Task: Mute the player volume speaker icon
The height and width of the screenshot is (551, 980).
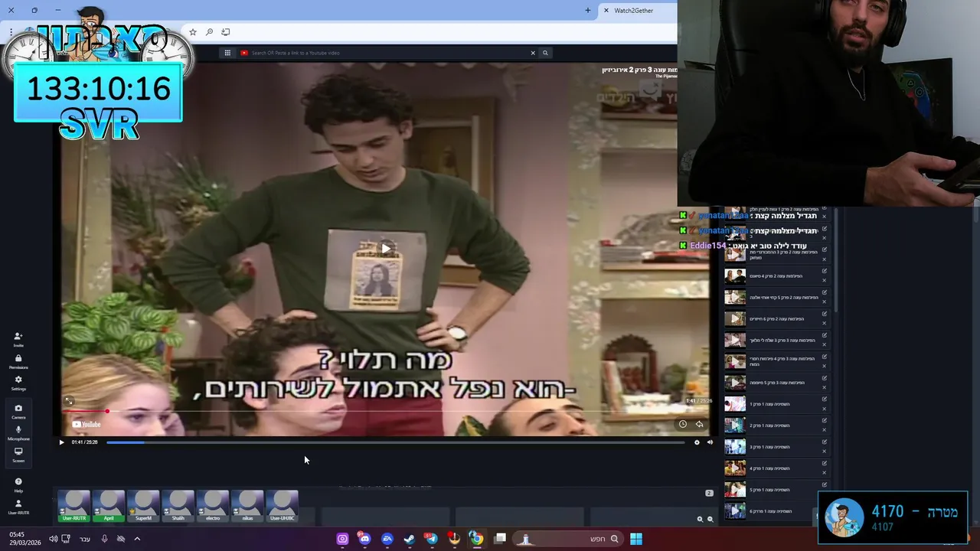Action: click(x=710, y=442)
